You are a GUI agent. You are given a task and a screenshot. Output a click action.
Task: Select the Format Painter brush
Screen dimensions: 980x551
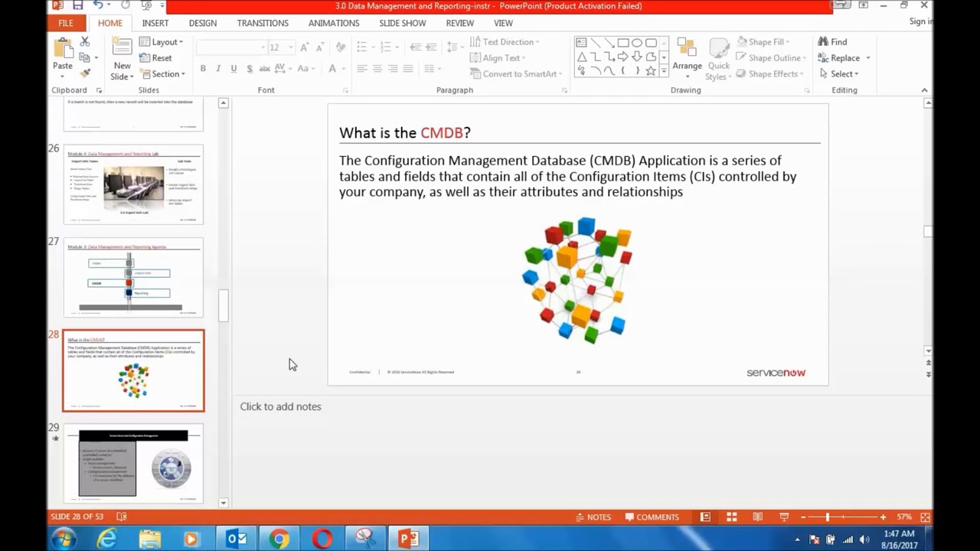tap(84, 73)
